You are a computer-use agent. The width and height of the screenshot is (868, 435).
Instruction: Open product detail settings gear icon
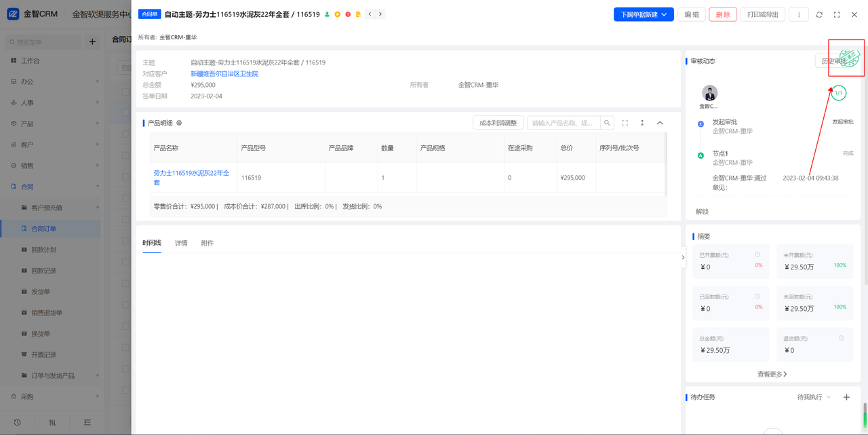pyautogui.click(x=179, y=123)
